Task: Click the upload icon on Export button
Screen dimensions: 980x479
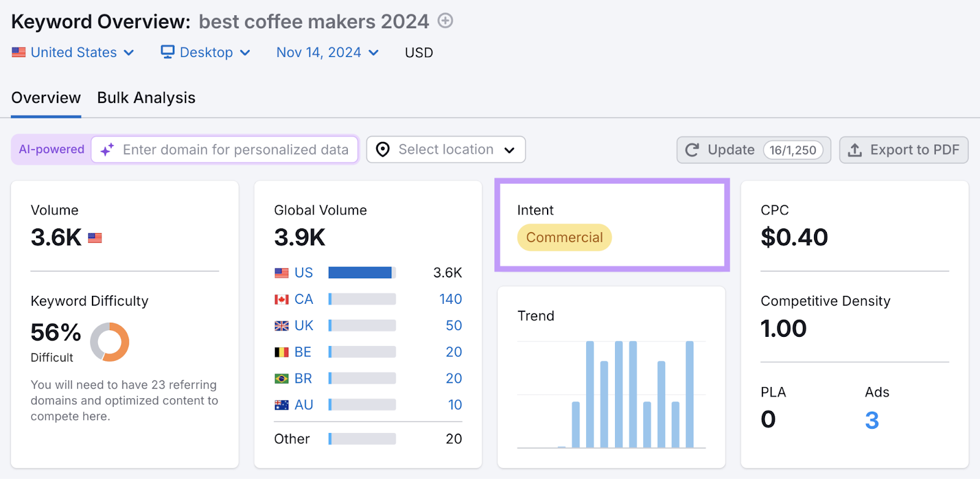Action: 855,150
